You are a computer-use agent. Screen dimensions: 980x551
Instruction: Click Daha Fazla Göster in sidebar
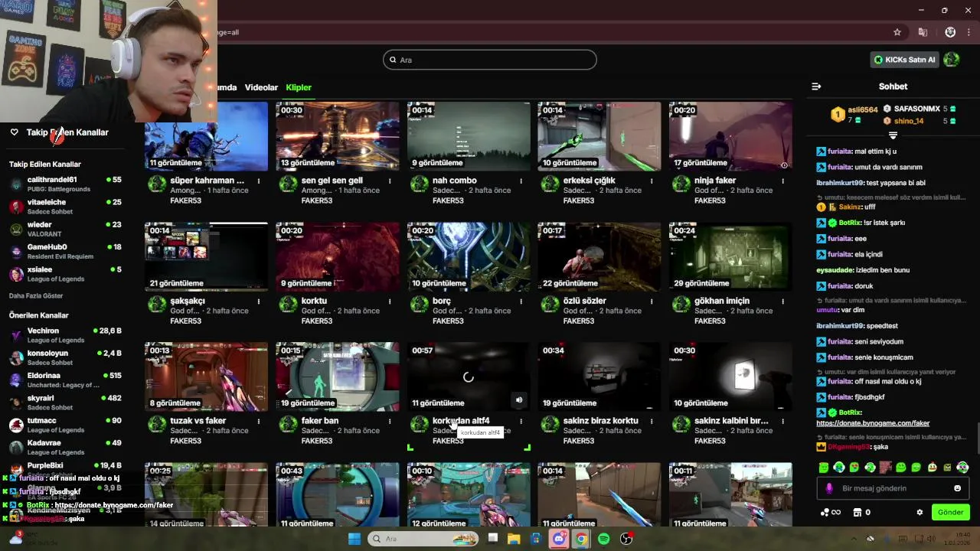(x=36, y=295)
